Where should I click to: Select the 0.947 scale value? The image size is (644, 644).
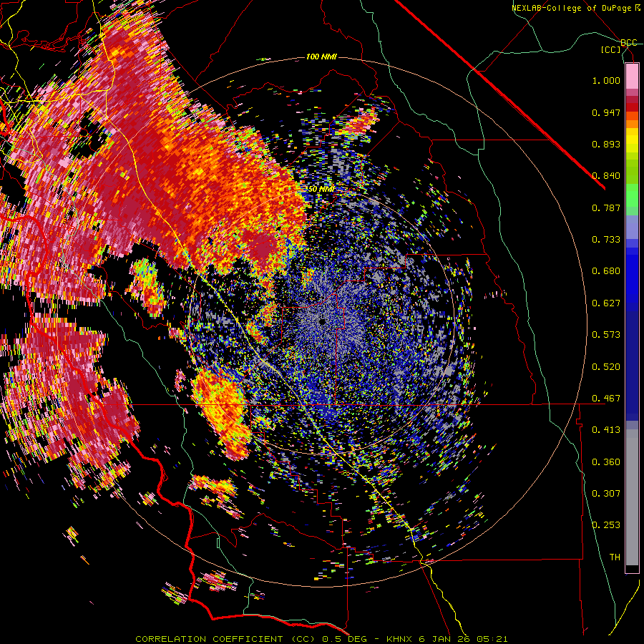coord(606,112)
